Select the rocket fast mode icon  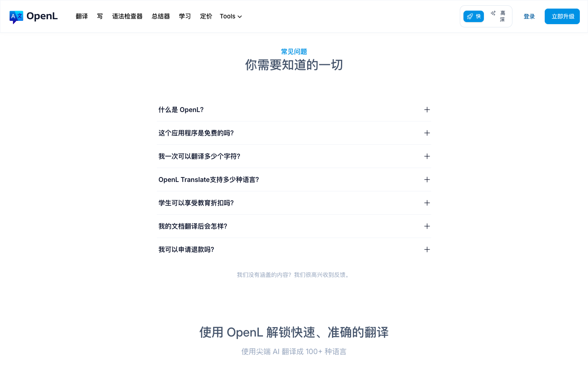(x=470, y=16)
